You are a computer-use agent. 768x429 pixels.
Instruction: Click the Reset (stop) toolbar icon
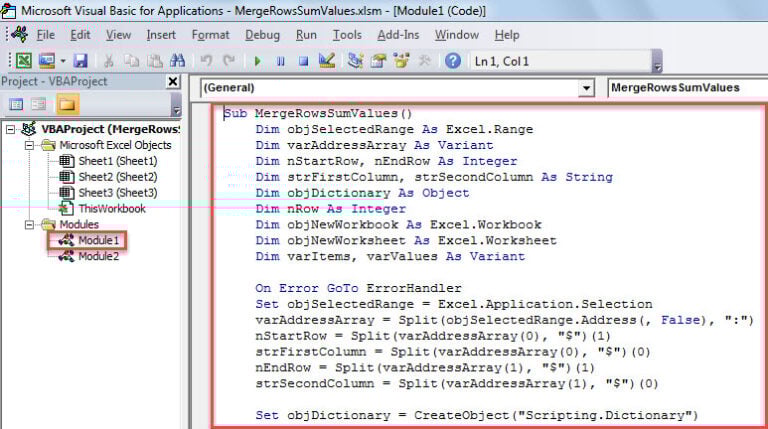302,60
